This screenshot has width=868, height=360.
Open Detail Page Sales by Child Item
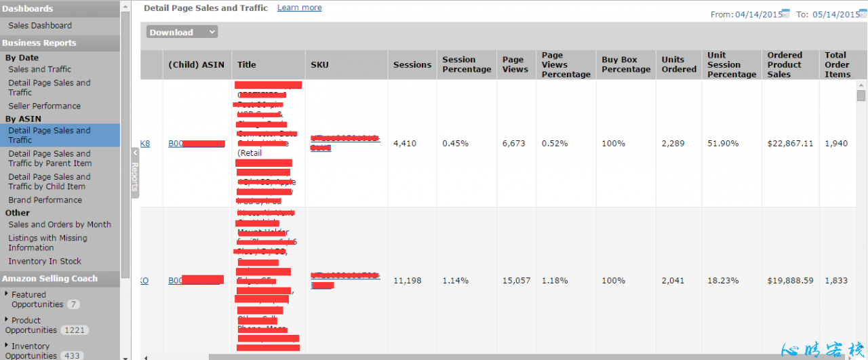point(49,181)
